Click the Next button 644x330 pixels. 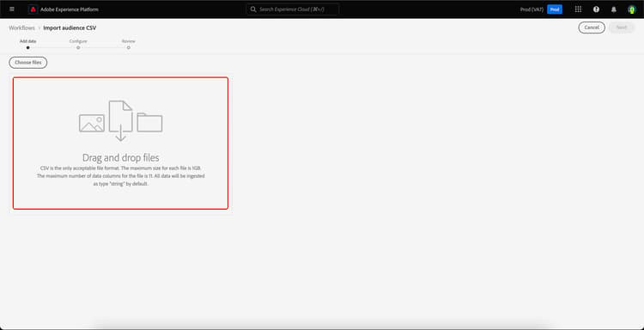622,27
